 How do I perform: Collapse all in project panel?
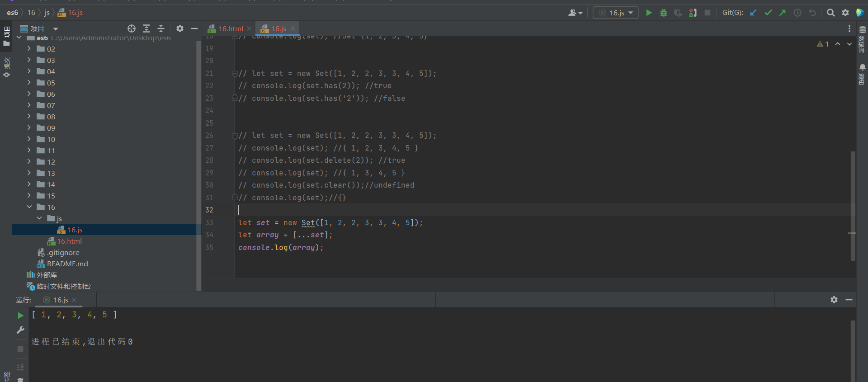(x=161, y=28)
